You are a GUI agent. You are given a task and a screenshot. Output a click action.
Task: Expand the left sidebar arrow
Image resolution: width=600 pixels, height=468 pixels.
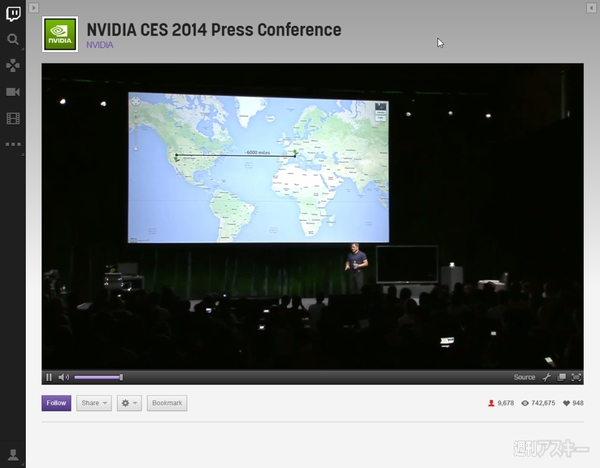[34, 8]
